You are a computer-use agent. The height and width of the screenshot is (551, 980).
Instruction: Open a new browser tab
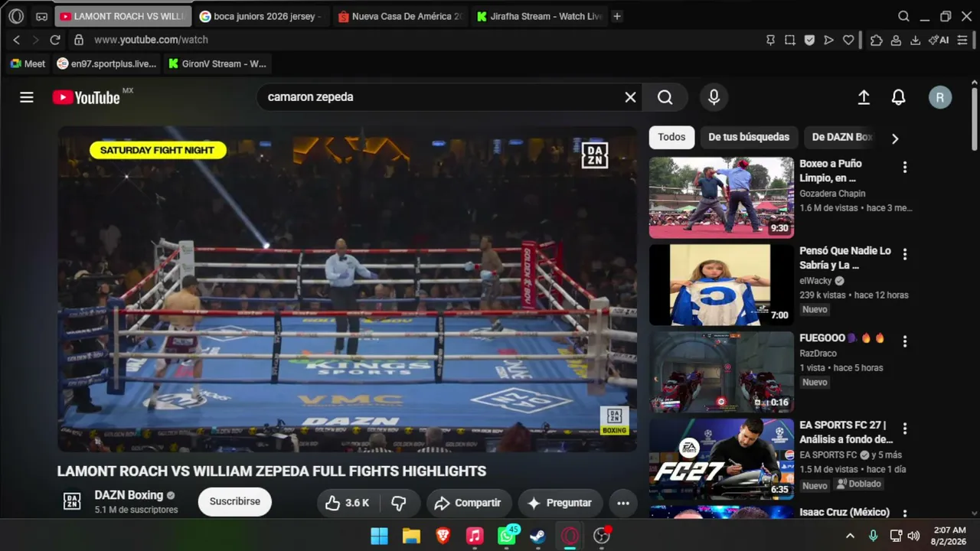[617, 16]
